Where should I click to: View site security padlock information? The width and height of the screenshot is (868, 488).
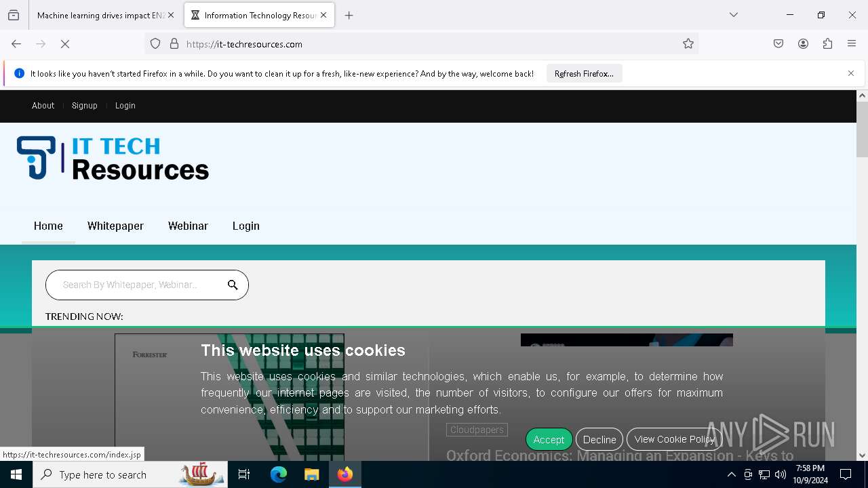pos(174,44)
